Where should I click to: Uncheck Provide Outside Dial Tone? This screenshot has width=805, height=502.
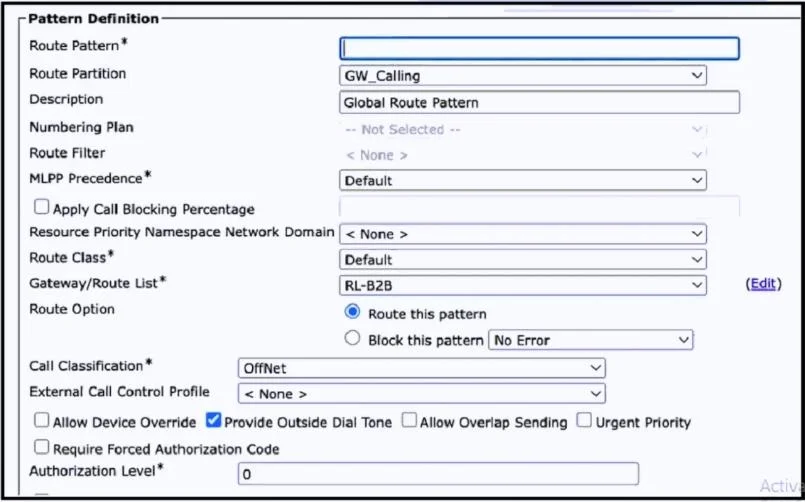pyautogui.click(x=213, y=421)
